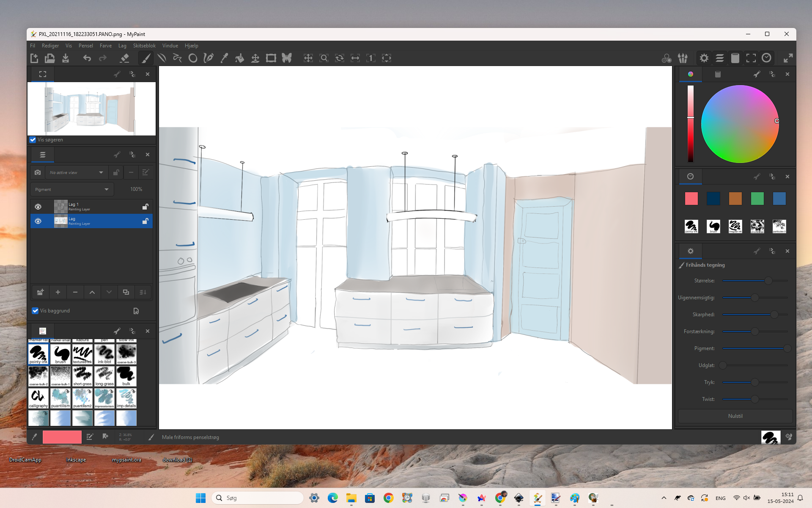Show hidden system tray icons chevron
This screenshot has width=812, height=508.
click(x=664, y=498)
